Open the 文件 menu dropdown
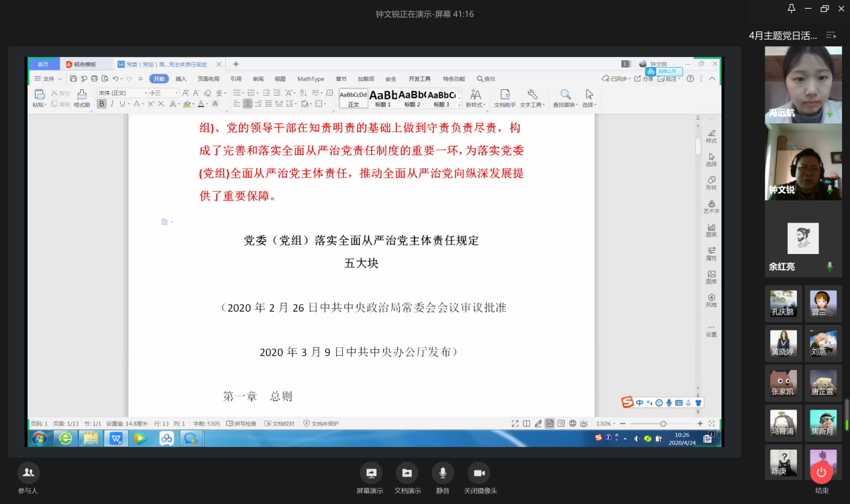850x504 pixels. [x=48, y=79]
